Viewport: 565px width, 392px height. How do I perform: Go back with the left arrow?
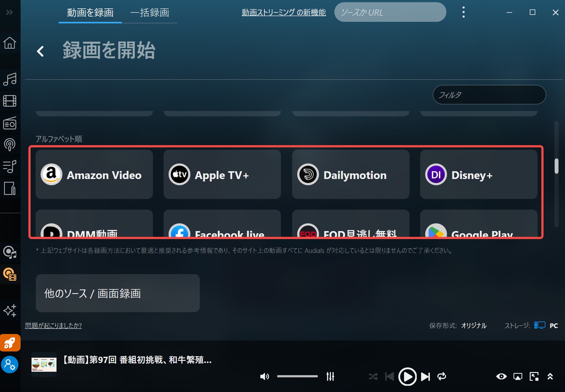[x=40, y=51]
